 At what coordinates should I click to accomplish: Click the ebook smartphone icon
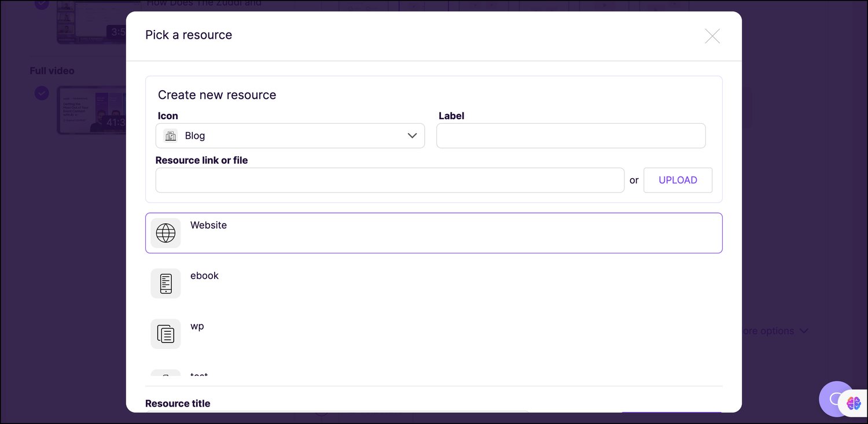coord(165,283)
